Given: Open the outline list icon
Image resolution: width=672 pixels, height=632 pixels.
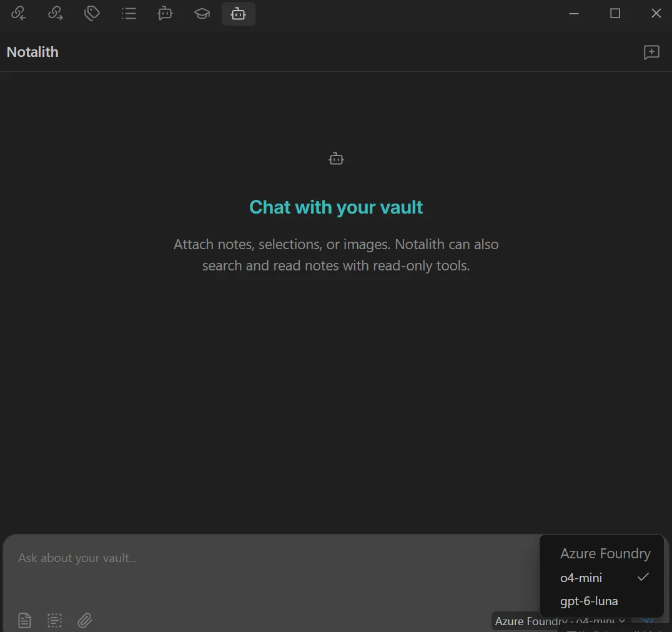Looking at the screenshot, I should pyautogui.click(x=129, y=14).
